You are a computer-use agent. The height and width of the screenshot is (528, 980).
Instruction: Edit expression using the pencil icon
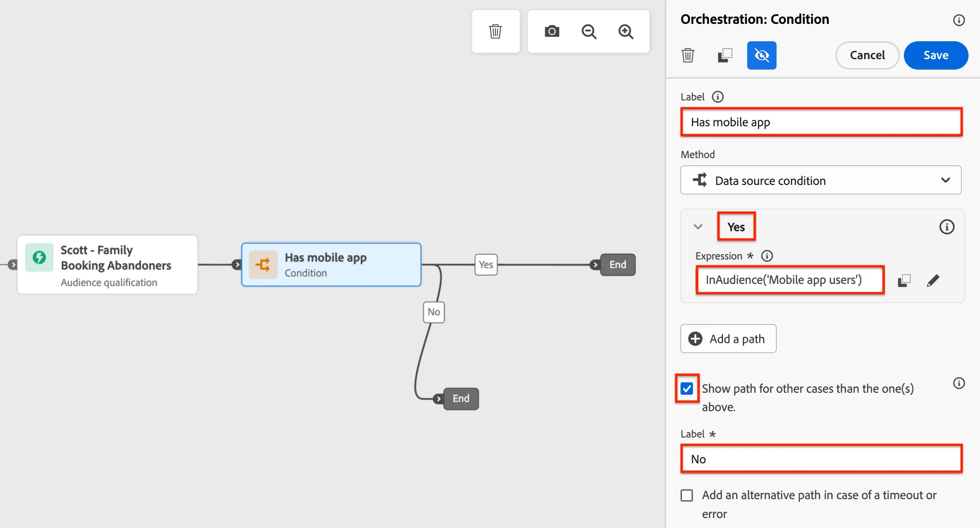tap(933, 280)
